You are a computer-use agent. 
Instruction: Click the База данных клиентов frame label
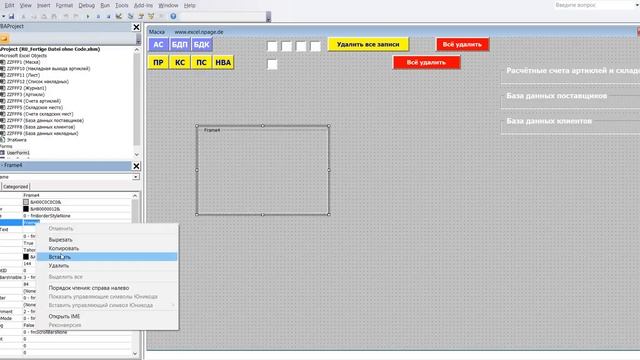tap(549, 121)
